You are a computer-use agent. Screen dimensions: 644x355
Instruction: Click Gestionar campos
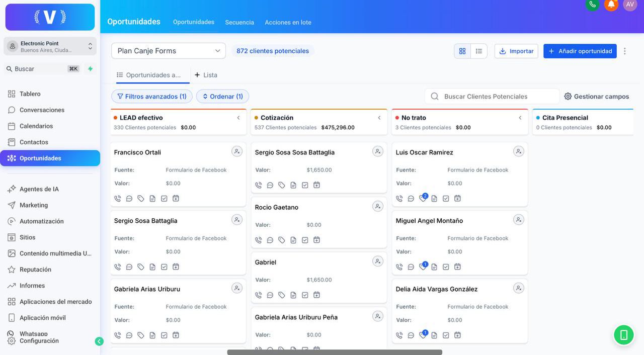click(597, 97)
